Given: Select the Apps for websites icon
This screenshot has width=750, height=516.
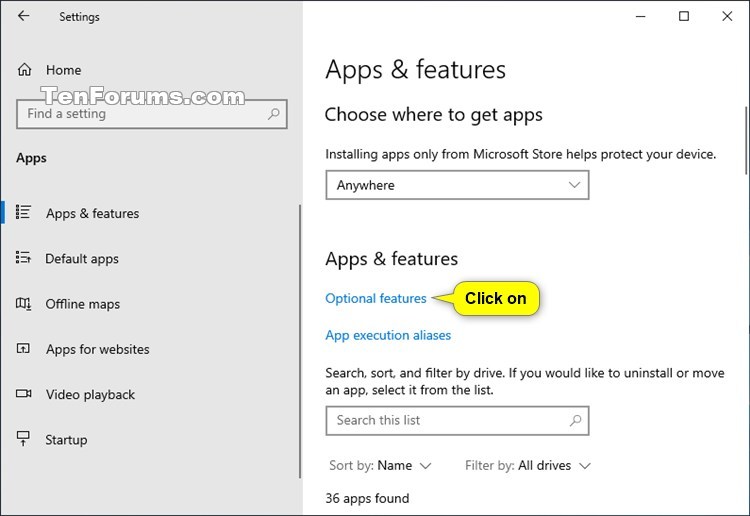Looking at the screenshot, I should 23,349.
